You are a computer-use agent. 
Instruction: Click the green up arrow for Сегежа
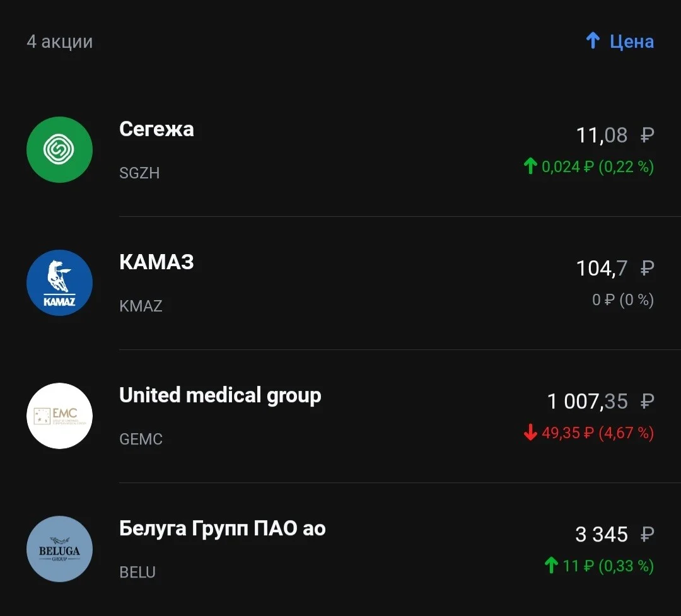(530, 166)
